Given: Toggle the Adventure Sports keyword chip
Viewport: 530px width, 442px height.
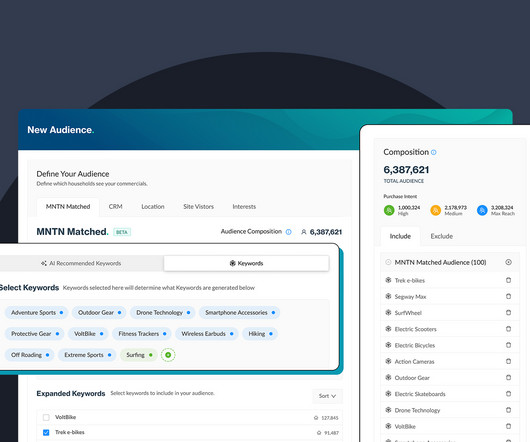Looking at the screenshot, I should [37, 313].
